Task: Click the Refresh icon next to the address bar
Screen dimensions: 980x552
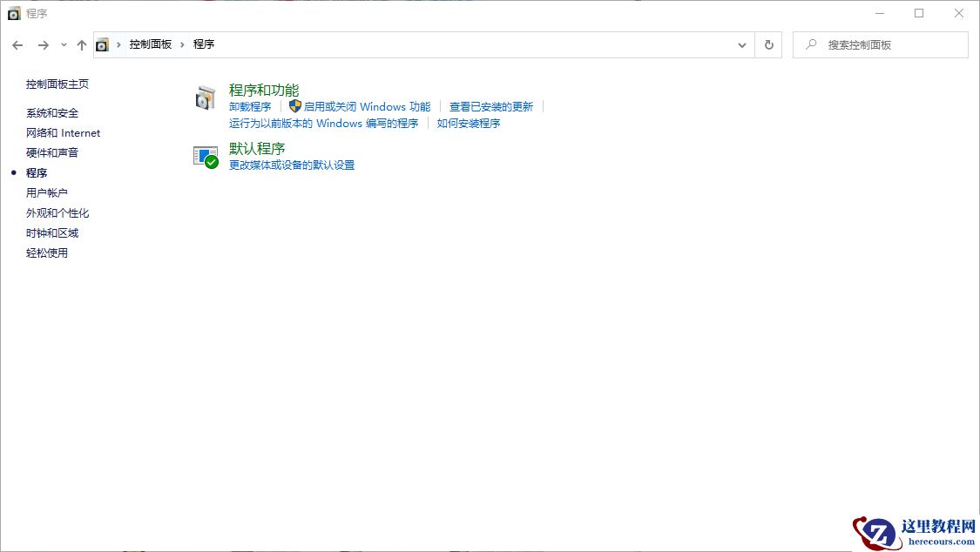Action: point(769,44)
